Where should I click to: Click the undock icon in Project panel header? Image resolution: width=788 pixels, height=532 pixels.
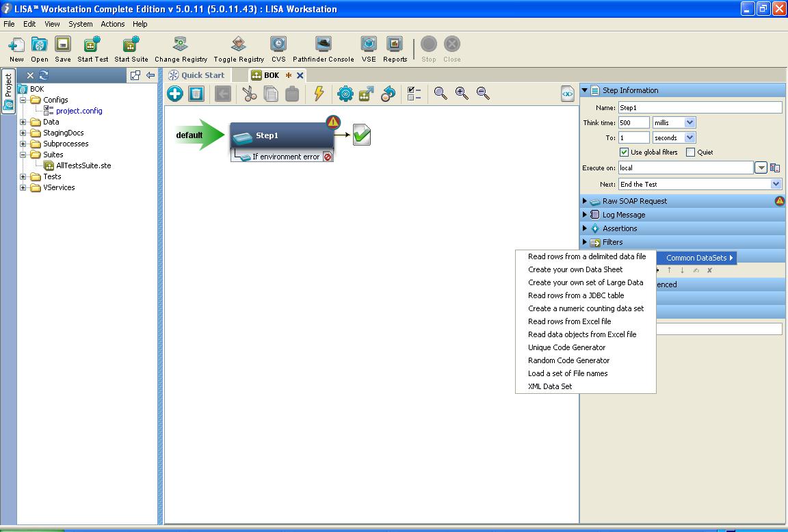(x=135, y=75)
